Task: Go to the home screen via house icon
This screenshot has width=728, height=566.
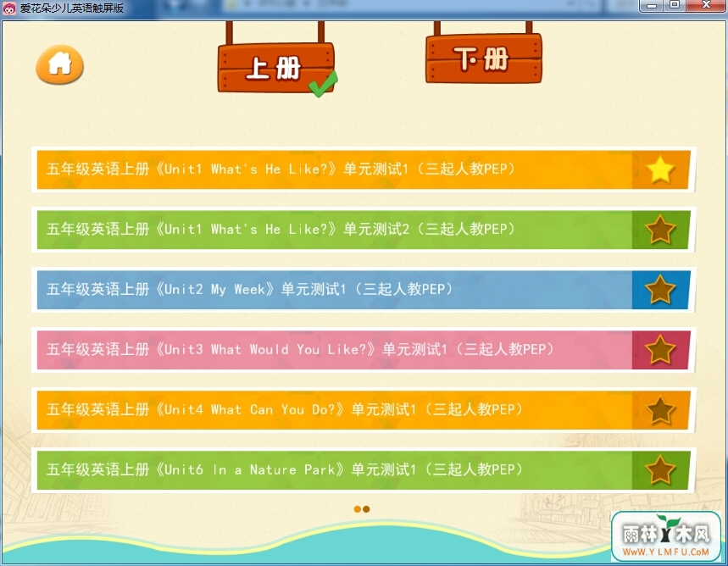Action: (x=60, y=64)
